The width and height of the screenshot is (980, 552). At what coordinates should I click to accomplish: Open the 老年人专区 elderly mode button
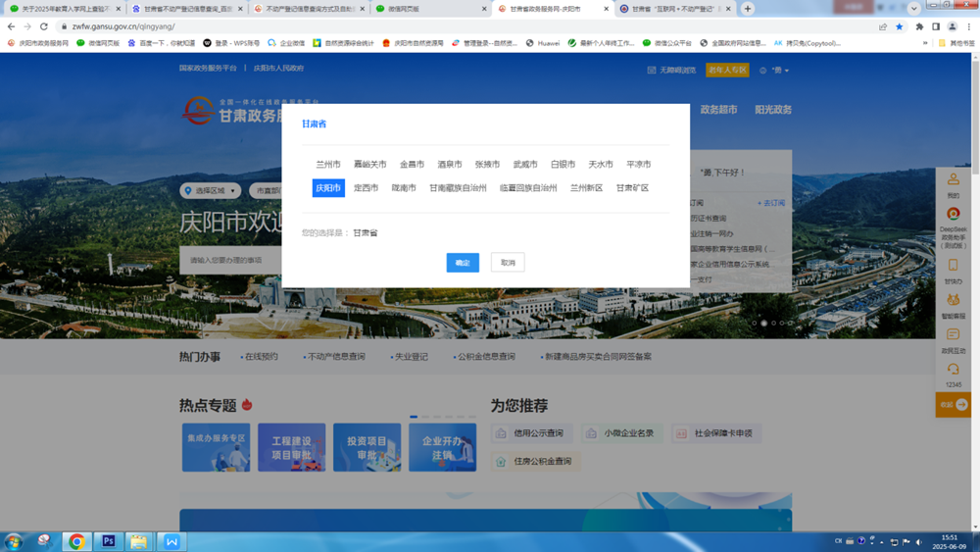pyautogui.click(x=727, y=70)
